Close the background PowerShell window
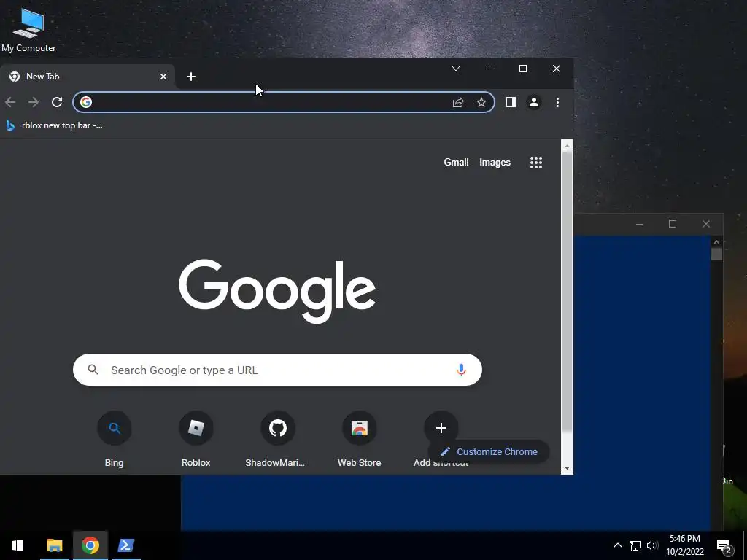 click(x=706, y=224)
